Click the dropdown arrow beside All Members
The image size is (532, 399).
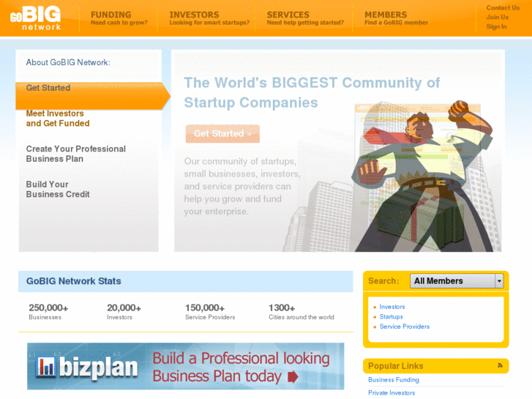coord(499,281)
